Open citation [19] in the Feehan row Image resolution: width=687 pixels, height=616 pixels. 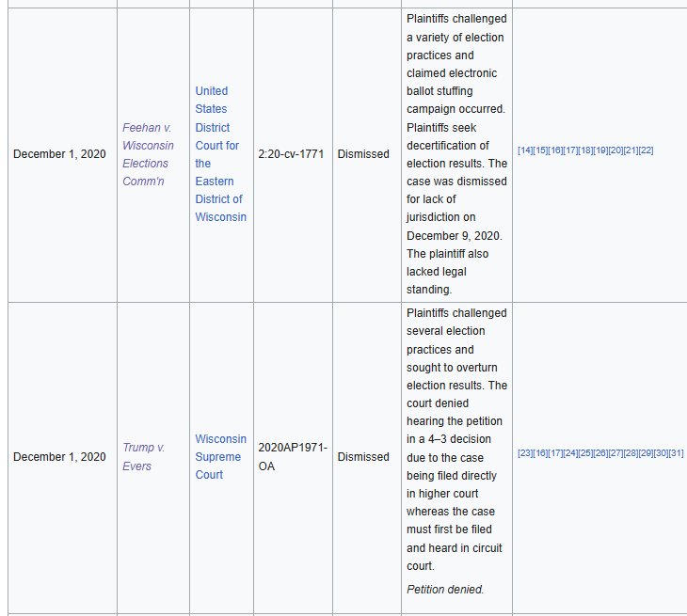point(600,150)
